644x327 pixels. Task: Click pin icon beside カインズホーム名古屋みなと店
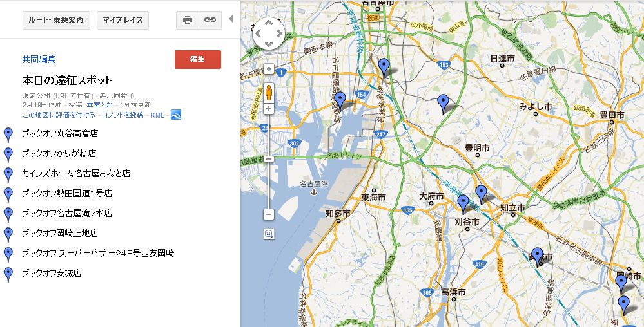(x=8, y=175)
